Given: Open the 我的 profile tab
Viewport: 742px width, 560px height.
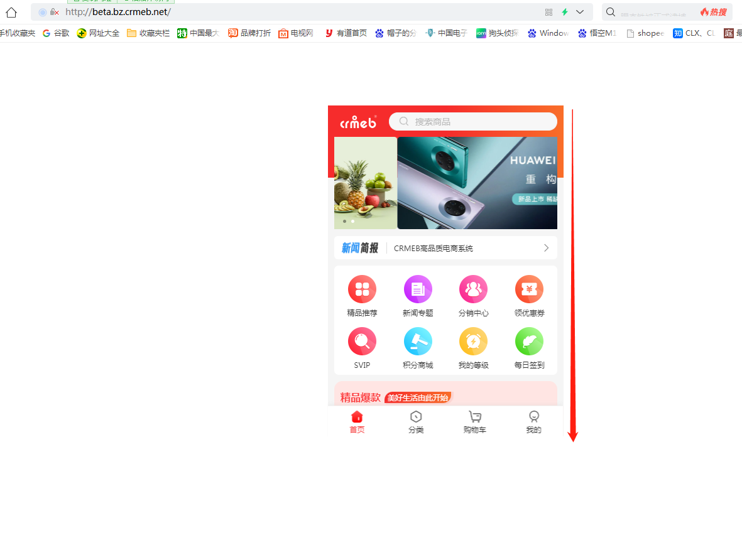Looking at the screenshot, I should (534, 422).
